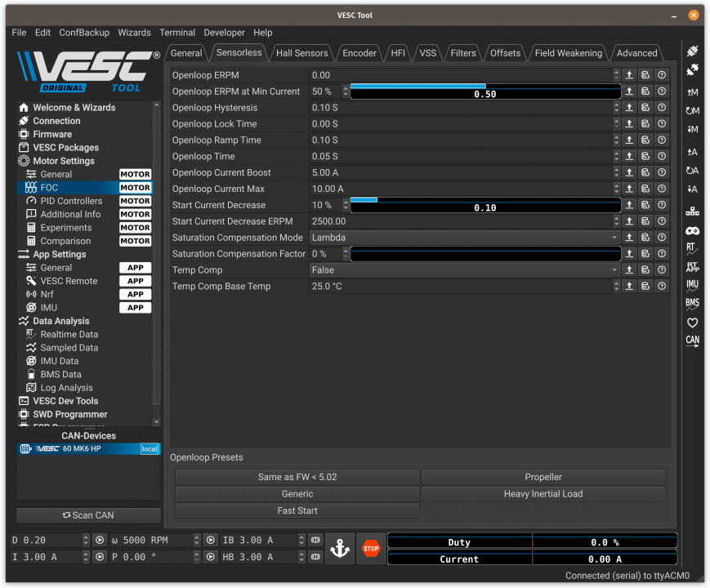Click the upload icon for Openloop Current Boost

click(629, 172)
